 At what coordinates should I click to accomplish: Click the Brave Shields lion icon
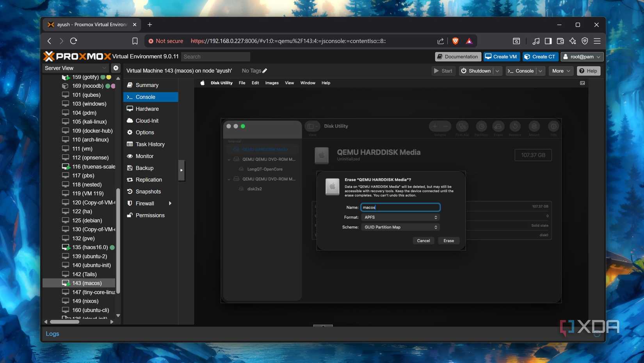(455, 41)
